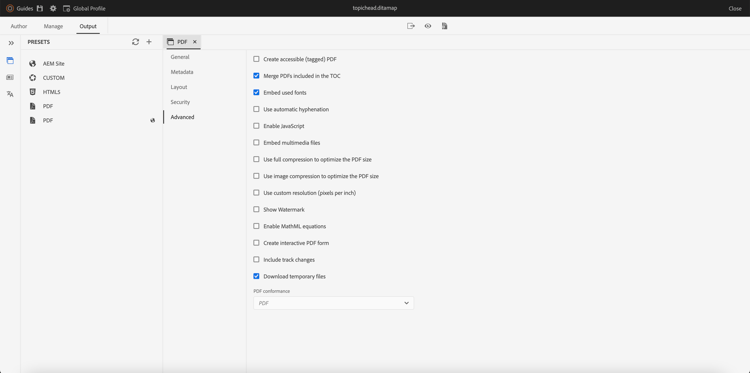Switch to the Manage tab
Screen dimensions: 750x373
pos(53,26)
